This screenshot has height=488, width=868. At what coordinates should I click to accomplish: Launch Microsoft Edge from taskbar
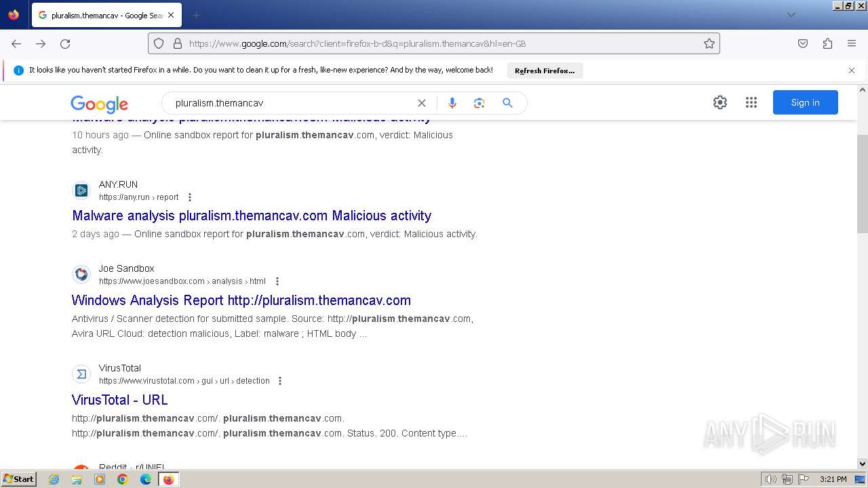[x=146, y=479]
